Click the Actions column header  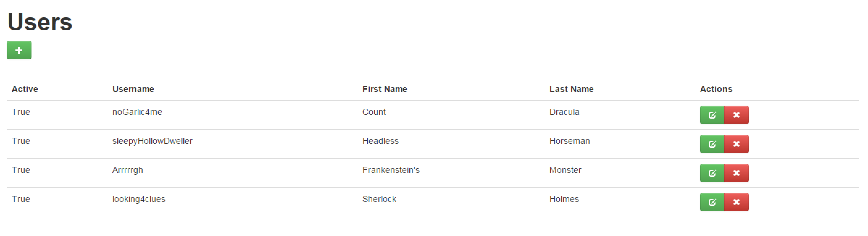pos(716,89)
